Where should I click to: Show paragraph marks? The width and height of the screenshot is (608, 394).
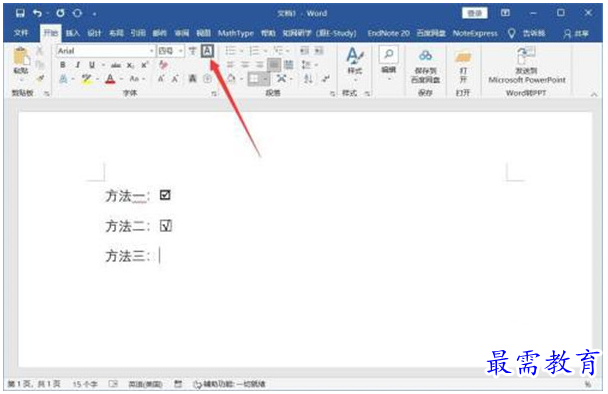pyautogui.click(x=326, y=79)
